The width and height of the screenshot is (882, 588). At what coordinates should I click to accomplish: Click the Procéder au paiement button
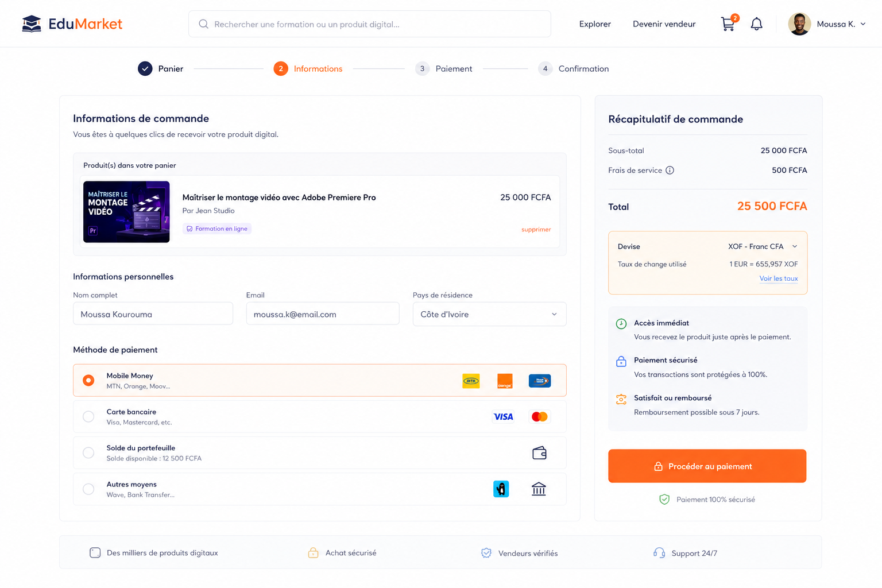pyautogui.click(x=707, y=466)
